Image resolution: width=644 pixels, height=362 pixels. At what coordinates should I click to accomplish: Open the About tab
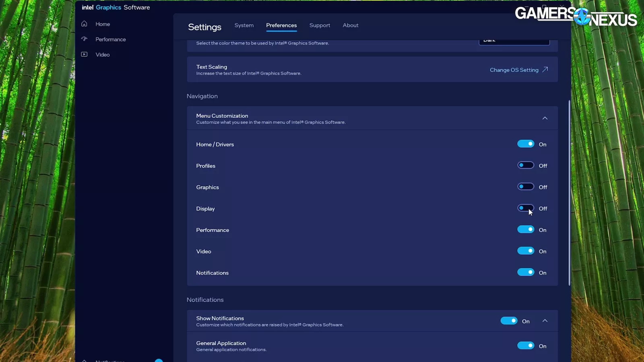click(x=350, y=25)
